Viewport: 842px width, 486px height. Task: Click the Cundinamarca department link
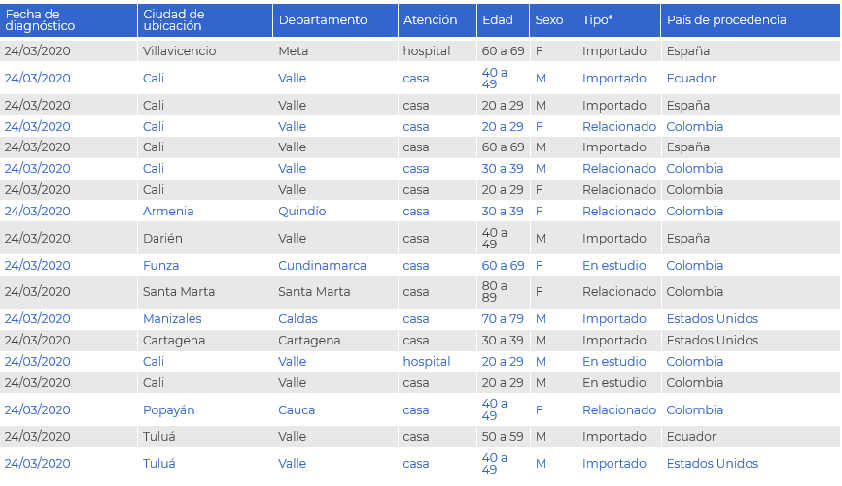point(322,266)
